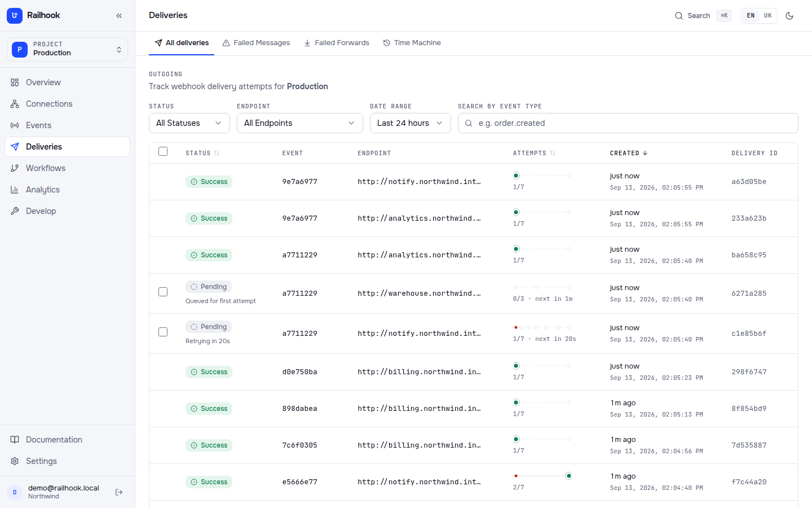Switch language to UK
This screenshot has height=508, width=812.
767,16
